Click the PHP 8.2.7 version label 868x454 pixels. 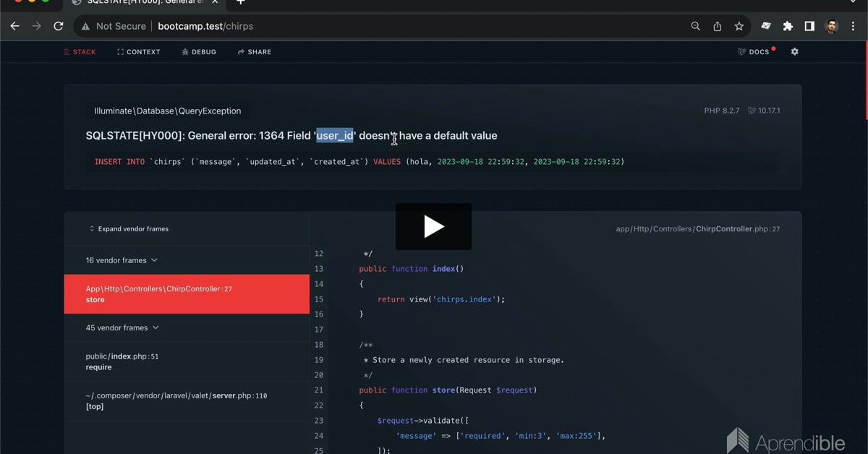point(722,111)
